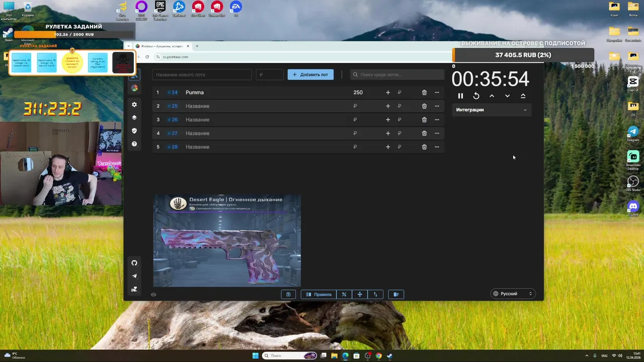Image resolution: width=644 pixels, height=362 pixels.
Task: Toggle the eye visibility icon
Action: pyautogui.click(x=153, y=295)
